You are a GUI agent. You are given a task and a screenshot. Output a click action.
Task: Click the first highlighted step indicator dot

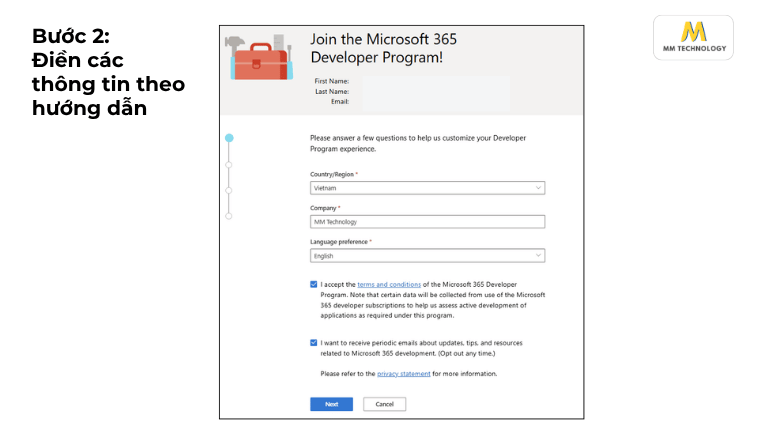pyautogui.click(x=229, y=138)
